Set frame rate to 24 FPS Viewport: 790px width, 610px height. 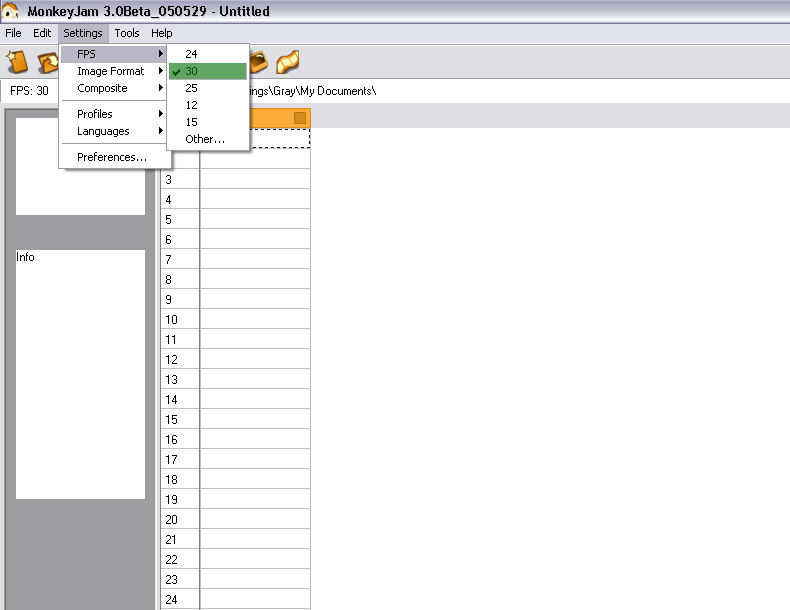[208, 54]
